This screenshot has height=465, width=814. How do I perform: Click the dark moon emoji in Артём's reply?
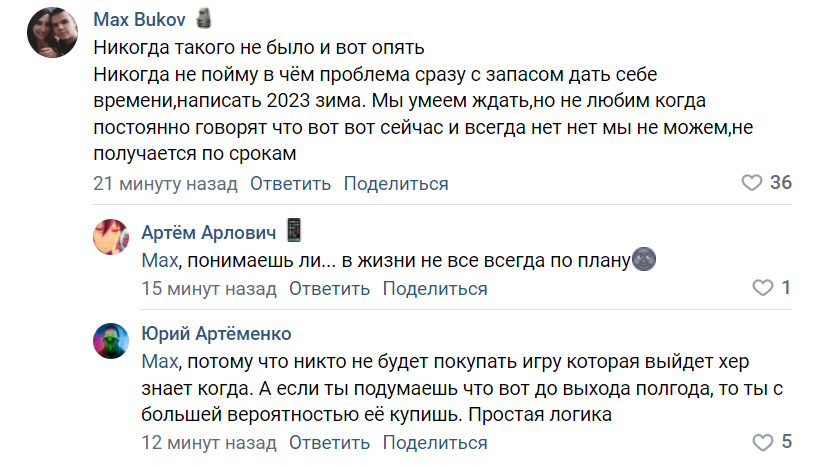[x=644, y=258]
